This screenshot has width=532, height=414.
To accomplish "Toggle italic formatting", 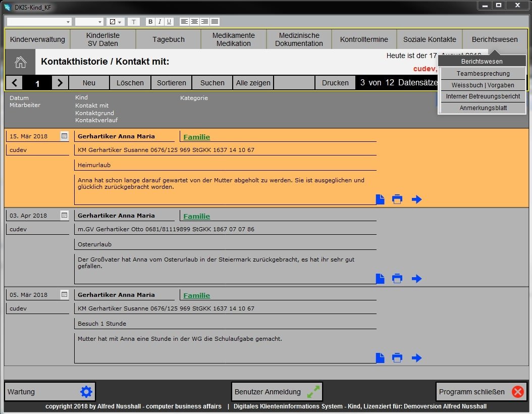I will click(x=159, y=22).
